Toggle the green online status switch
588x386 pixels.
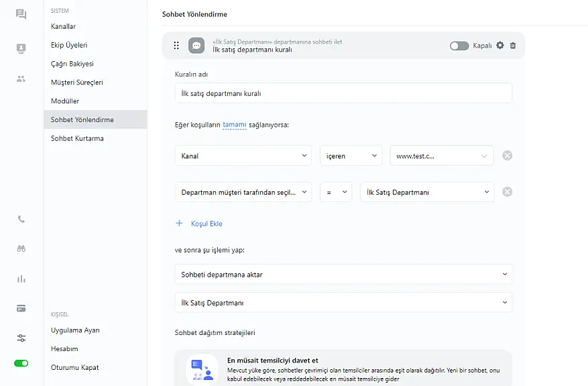pos(21,363)
